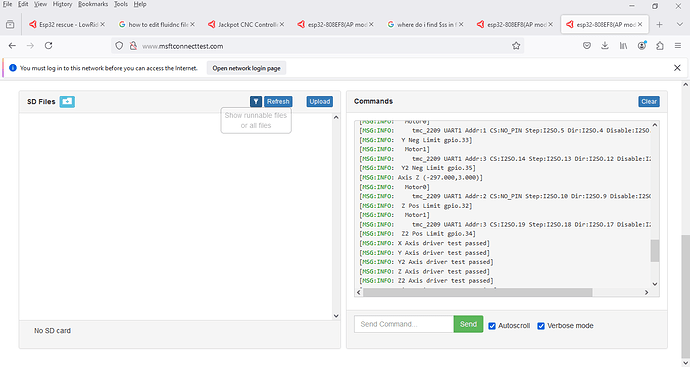Upload a file to SD card
The height and width of the screenshot is (367, 690).
click(319, 102)
